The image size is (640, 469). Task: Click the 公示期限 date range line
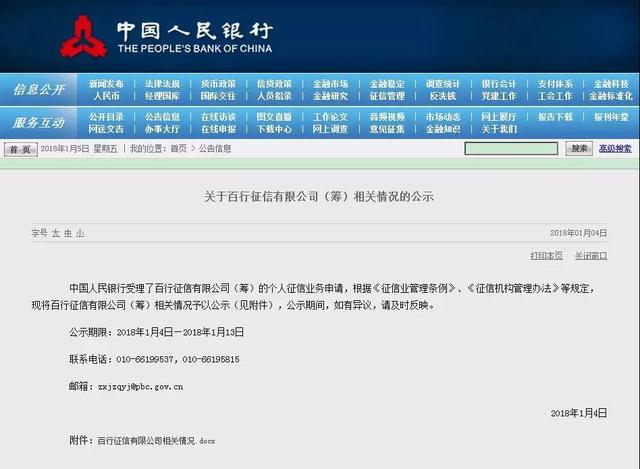[156, 332]
